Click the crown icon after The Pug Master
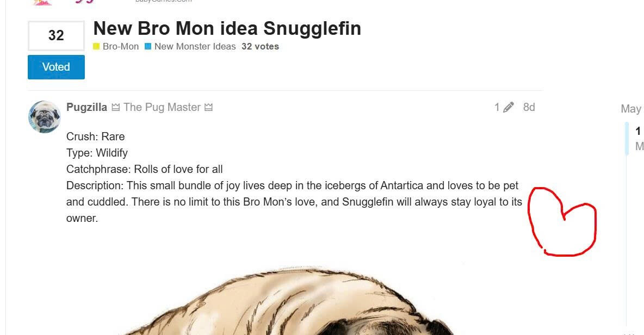Screen dimensions: 644x335 pos(209,107)
